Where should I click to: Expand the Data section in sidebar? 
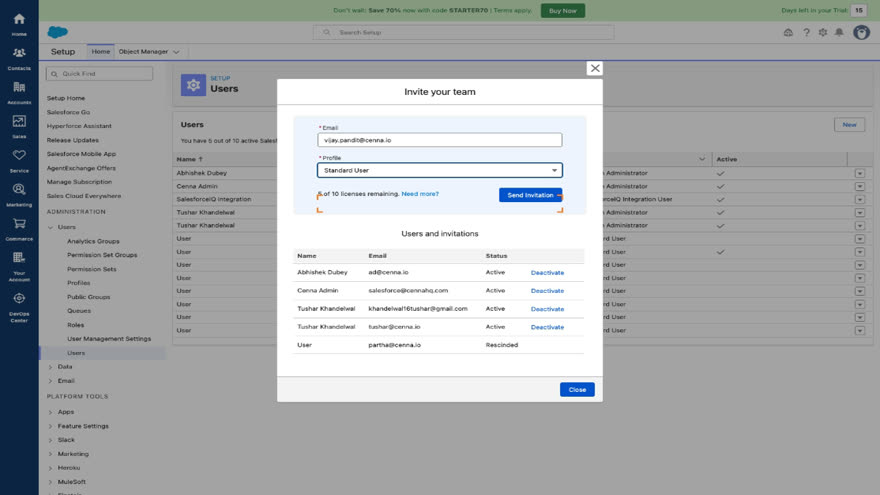pos(51,367)
